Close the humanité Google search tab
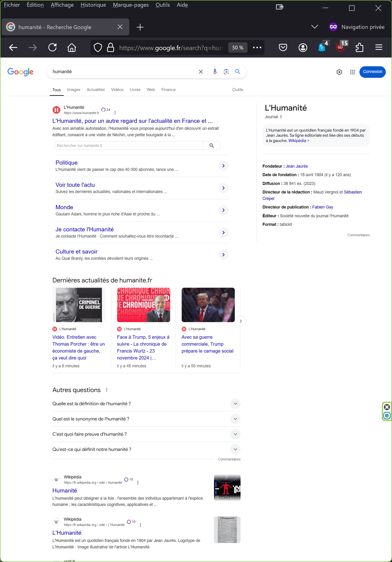392x562 pixels. pos(120,27)
